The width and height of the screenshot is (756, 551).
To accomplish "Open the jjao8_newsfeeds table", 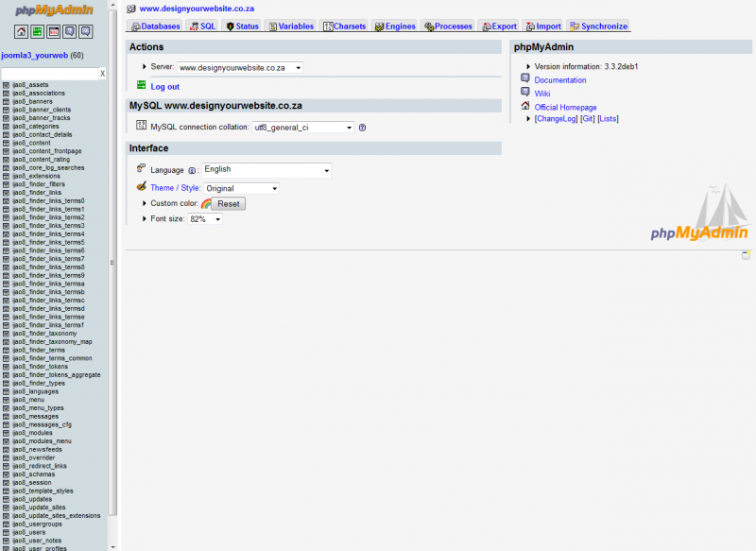I will (x=37, y=450).
